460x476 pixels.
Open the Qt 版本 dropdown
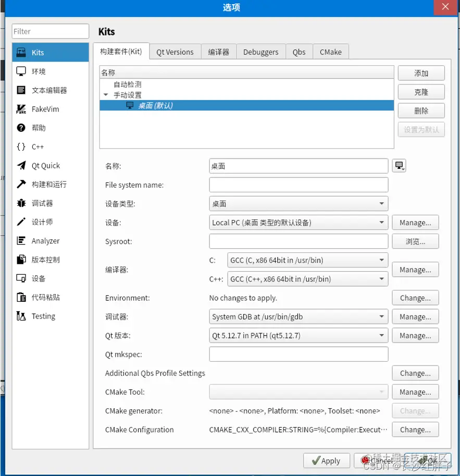click(299, 335)
